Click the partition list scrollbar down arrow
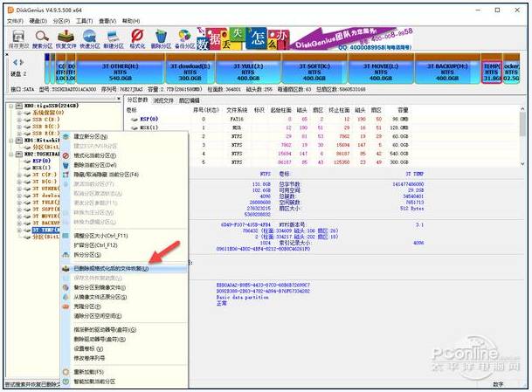 point(523,164)
